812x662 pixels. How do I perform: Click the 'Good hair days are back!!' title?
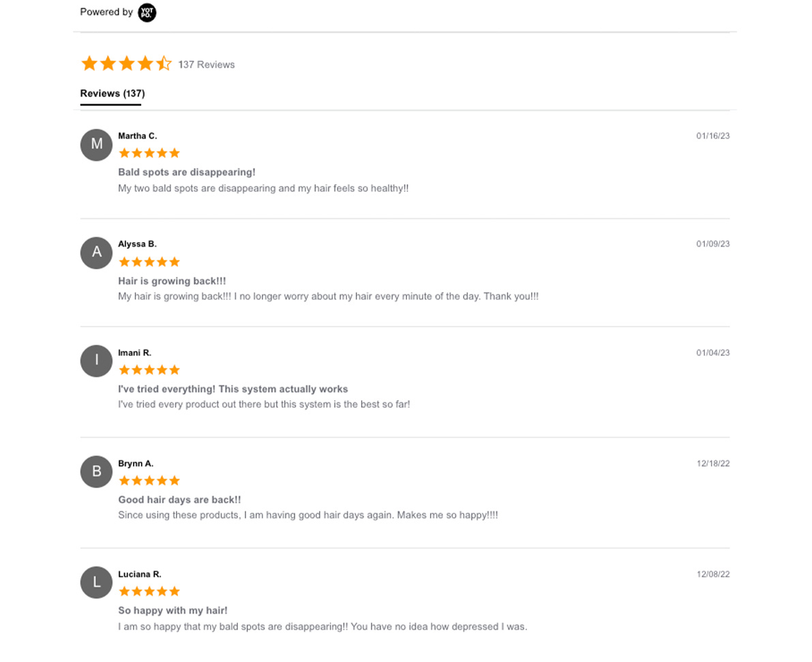179,500
